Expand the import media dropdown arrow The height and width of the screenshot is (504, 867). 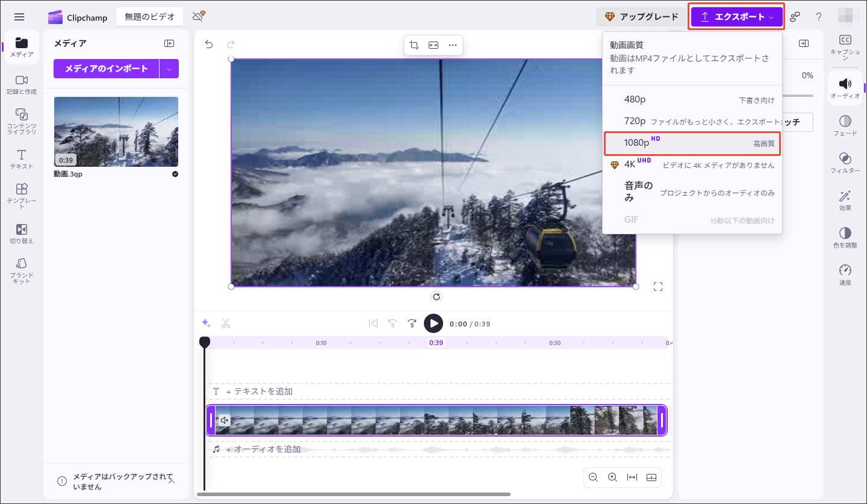point(169,69)
